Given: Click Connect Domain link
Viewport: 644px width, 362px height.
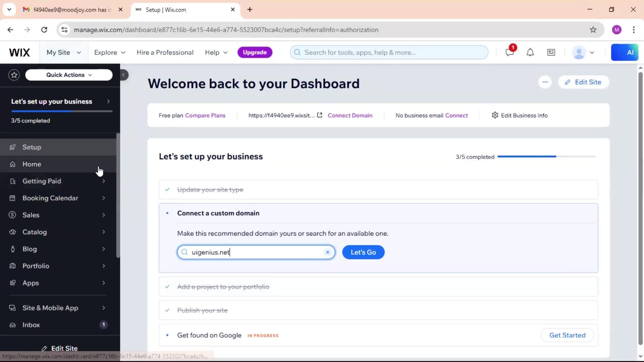Looking at the screenshot, I should click(x=350, y=115).
